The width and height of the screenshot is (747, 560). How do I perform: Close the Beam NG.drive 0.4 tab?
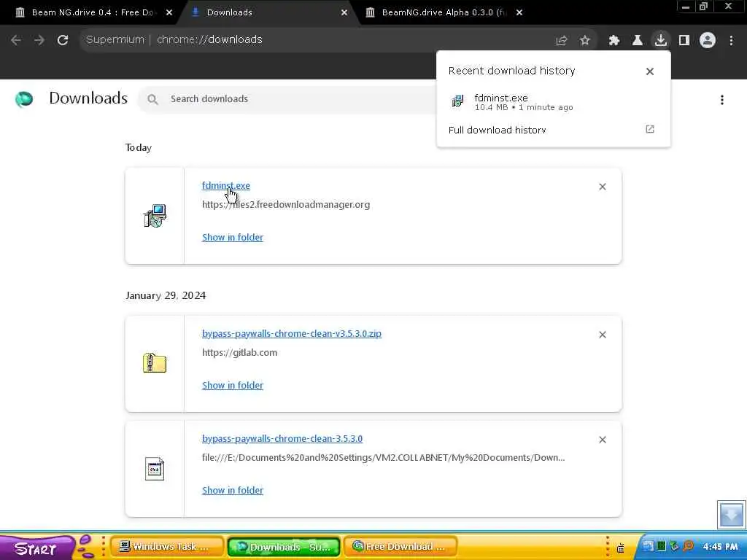[x=169, y=13]
